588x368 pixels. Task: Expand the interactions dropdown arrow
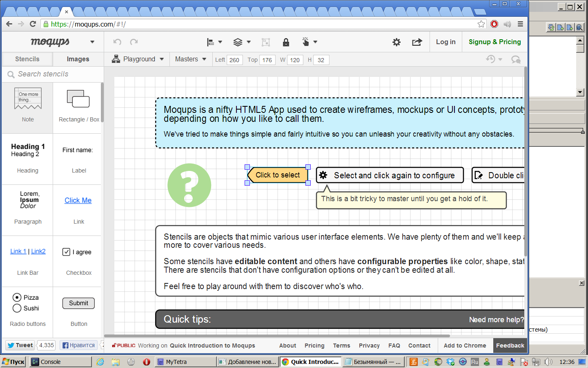click(315, 42)
